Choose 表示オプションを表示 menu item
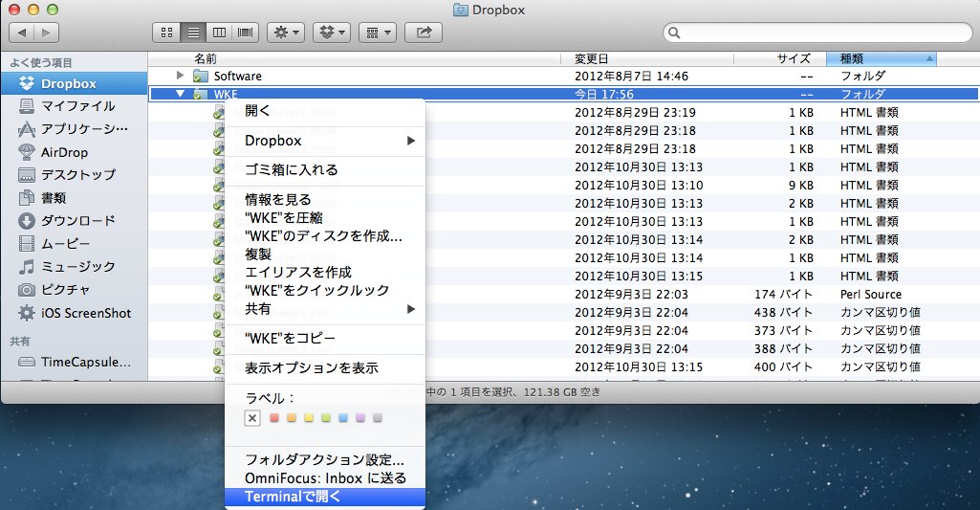Viewport: 980px width, 510px height. coord(325,368)
